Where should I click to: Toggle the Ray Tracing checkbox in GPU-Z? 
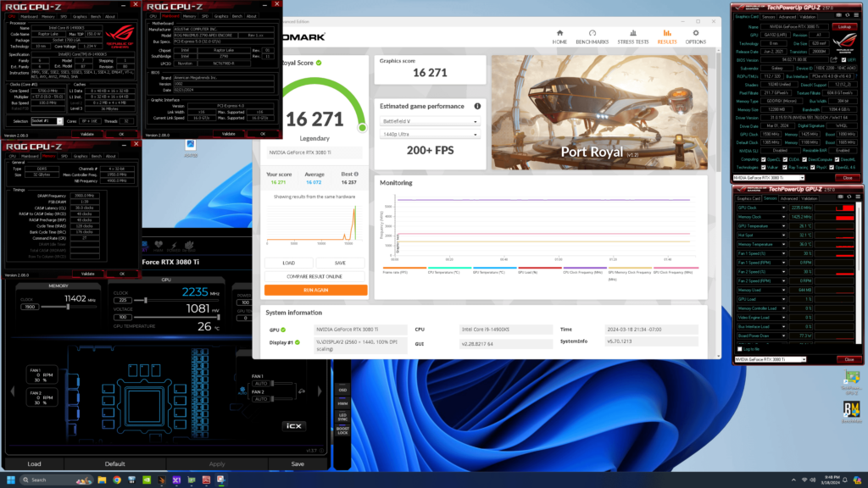[x=785, y=167]
